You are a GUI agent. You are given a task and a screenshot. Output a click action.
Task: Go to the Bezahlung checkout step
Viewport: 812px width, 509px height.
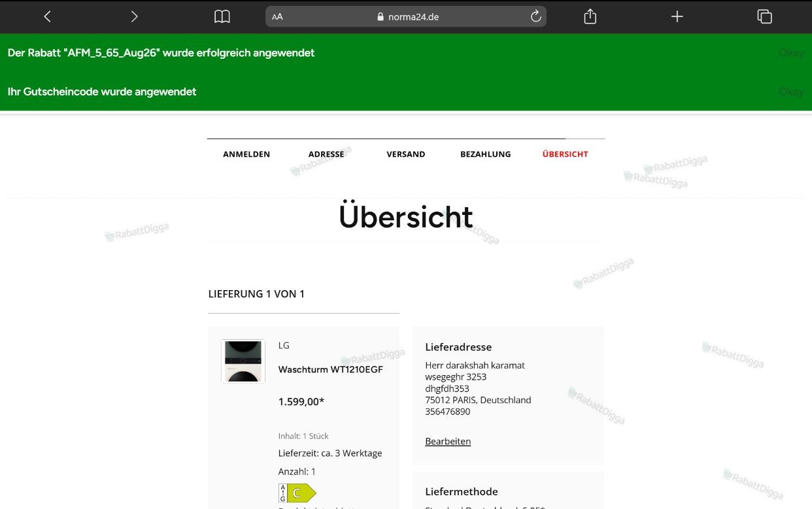[486, 154]
